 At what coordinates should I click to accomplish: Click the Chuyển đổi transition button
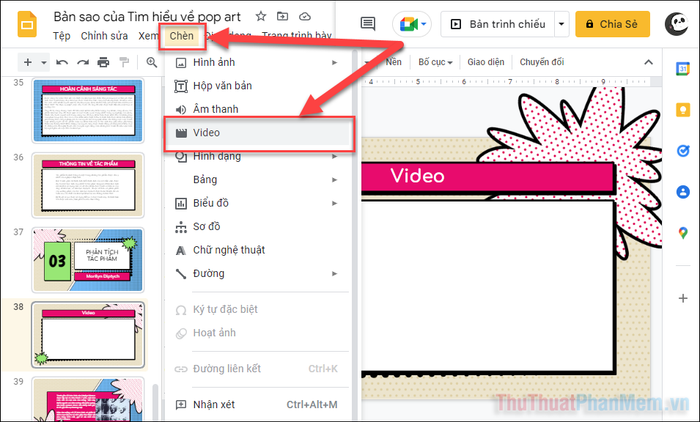pos(542,62)
